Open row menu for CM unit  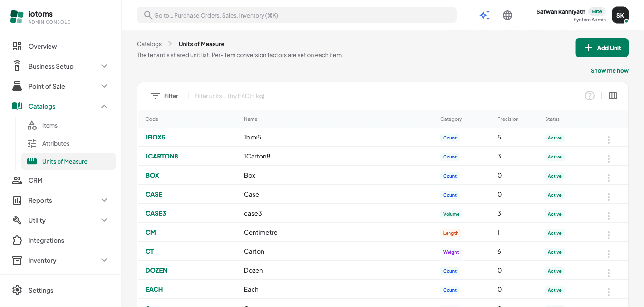(609, 235)
